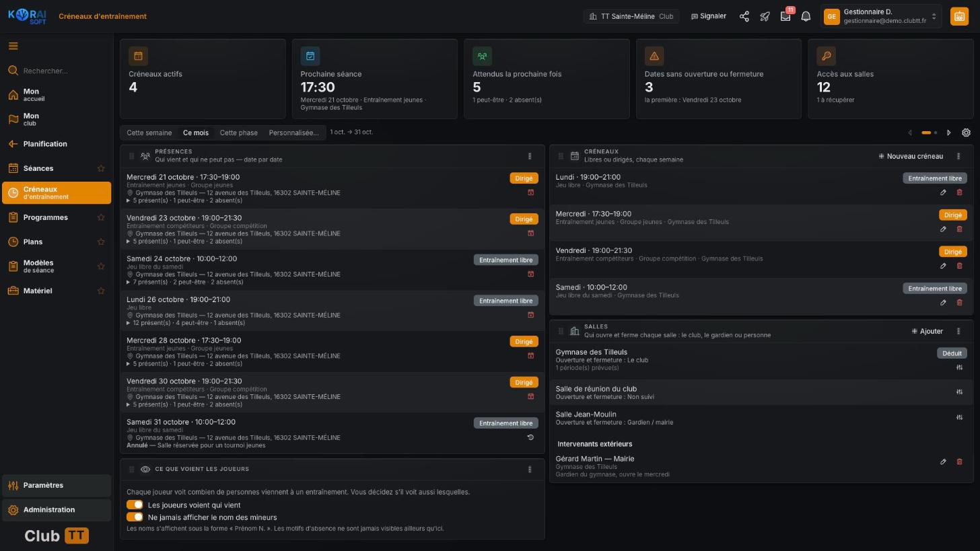Edit the Lundi 19:00–21:00 créneau
The height and width of the screenshot is (551, 980).
[x=943, y=192]
